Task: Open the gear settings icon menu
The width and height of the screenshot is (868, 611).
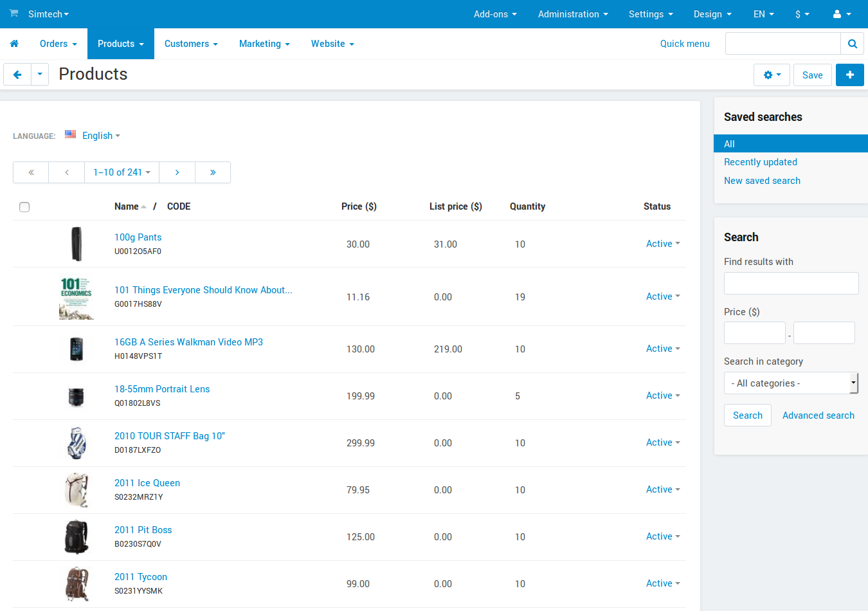Action: coord(772,75)
